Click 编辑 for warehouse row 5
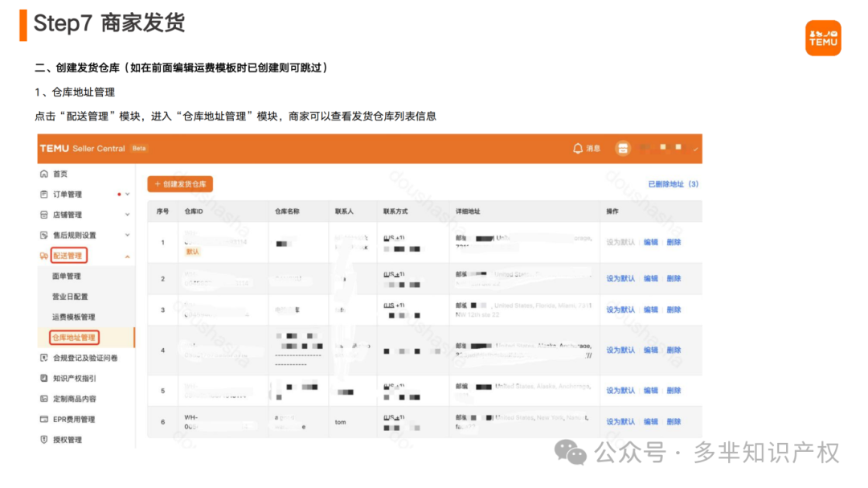This screenshot has width=868, height=488. (x=651, y=391)
